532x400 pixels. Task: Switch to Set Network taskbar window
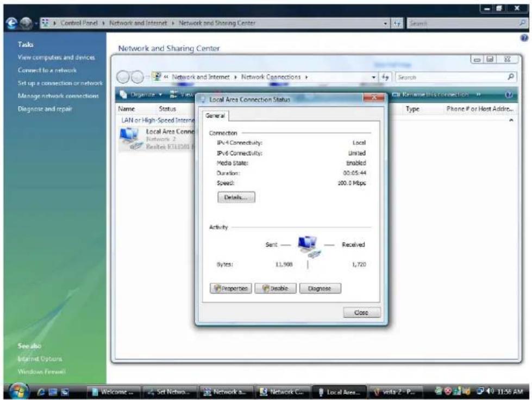[x=170, y=392]
